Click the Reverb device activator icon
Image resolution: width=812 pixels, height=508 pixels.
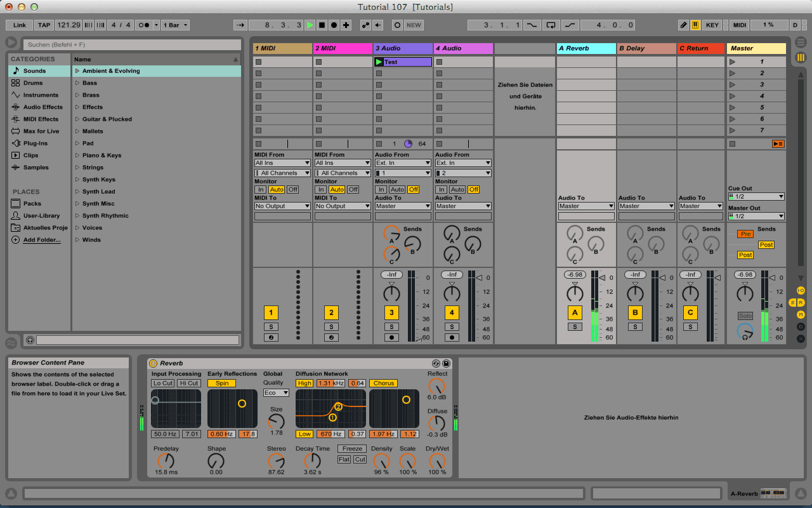coord(153,363)
